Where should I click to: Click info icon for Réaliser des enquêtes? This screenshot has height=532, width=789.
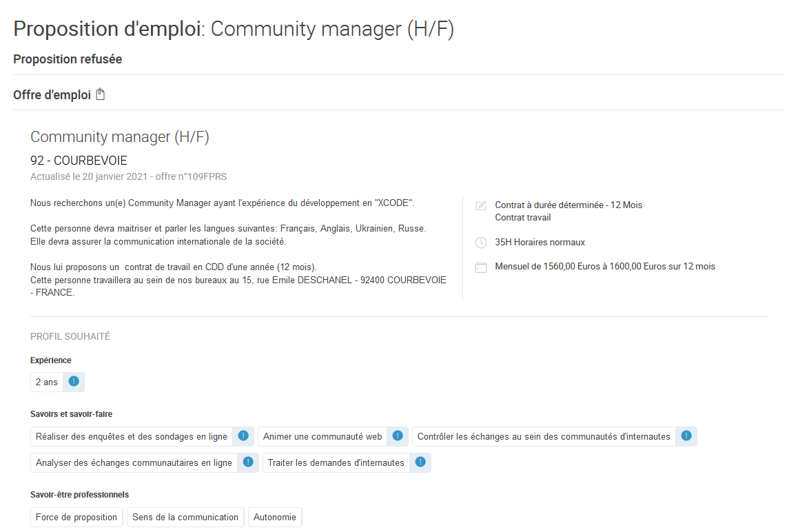click(x=243, y=436)
